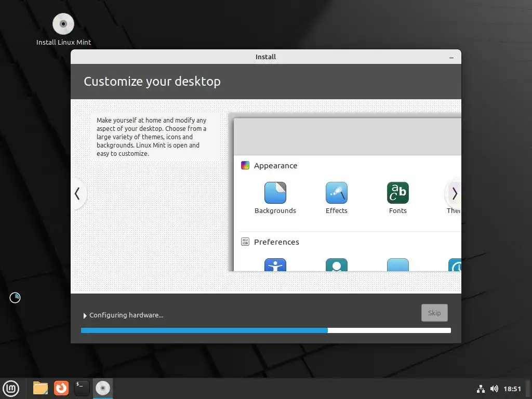This screenshot has width=532, height=399.
Task: Expand installation details next to Configuring hardware
Action: tap(85, 315)
